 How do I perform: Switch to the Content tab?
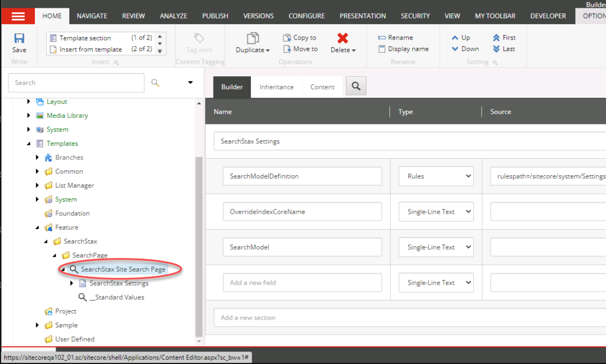click(x=323, y=87)
